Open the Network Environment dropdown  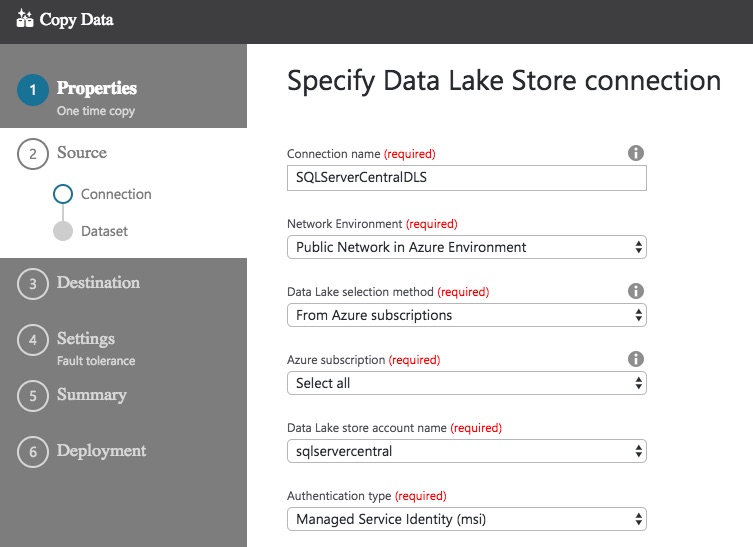[467, 247]
